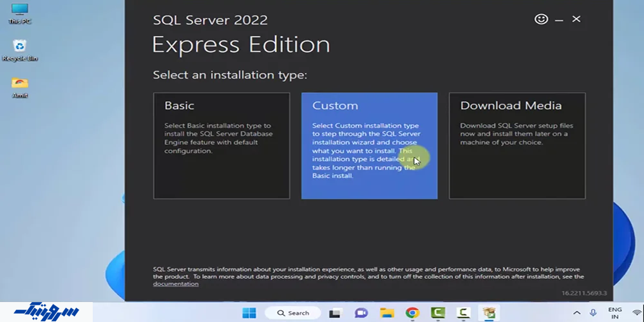This screenshot has width=644, height=322.
Task: Click the 'SQL Server 2022' title text
Action: point(211,20)
